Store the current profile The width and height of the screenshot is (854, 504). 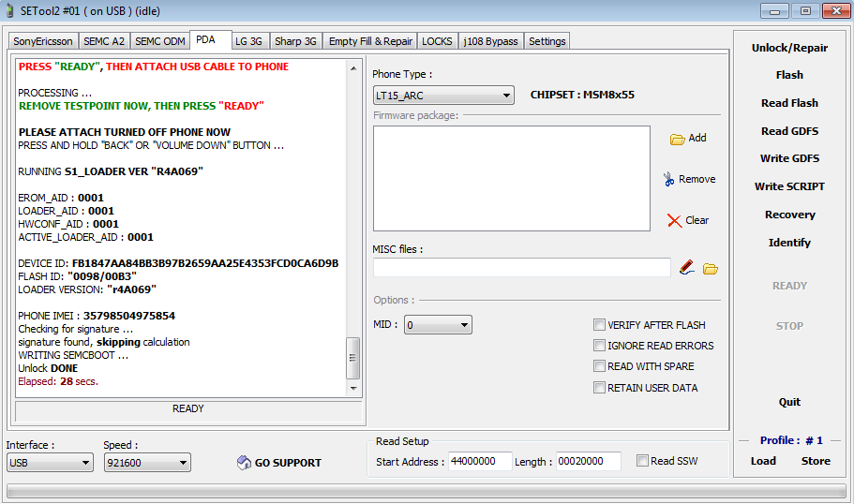coord(816,461)
